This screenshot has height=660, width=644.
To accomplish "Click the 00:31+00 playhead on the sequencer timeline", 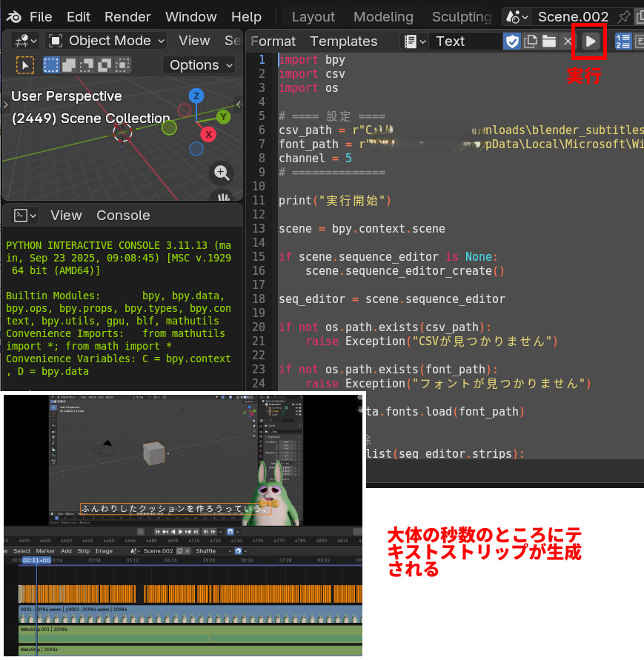I will click(36, 561).
